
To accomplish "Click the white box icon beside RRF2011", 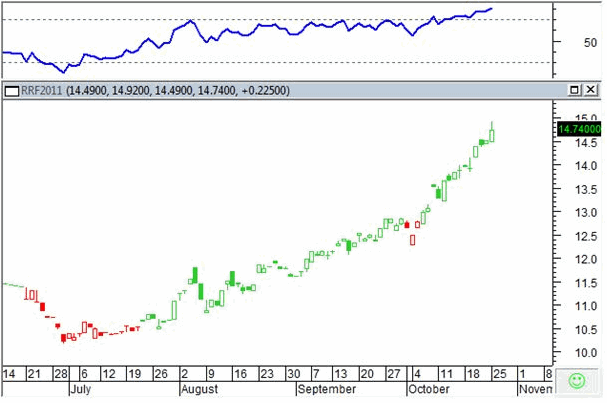I will point(12,91).
